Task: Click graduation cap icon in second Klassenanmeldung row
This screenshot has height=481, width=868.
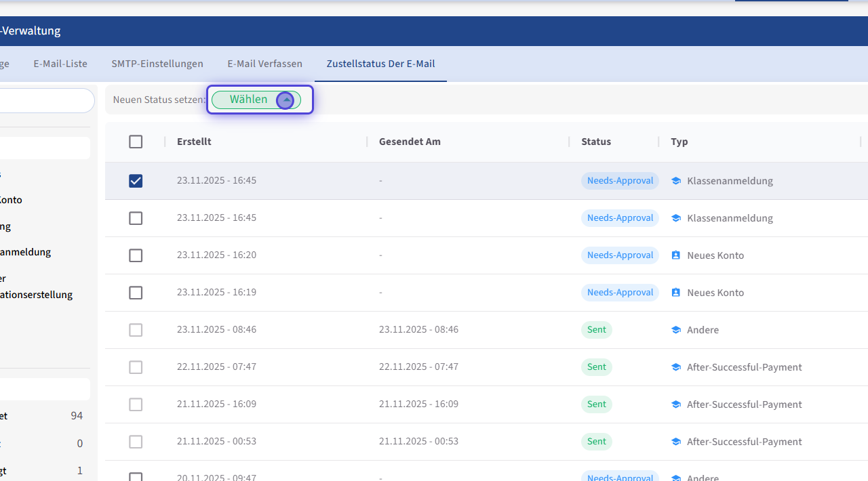Action: [675, 218]
